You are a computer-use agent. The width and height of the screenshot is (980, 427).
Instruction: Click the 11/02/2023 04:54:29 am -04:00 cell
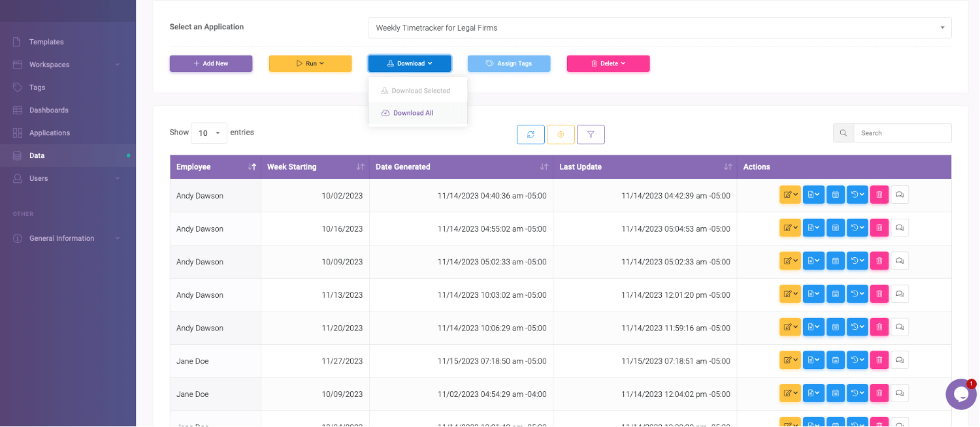coord(461,394)
